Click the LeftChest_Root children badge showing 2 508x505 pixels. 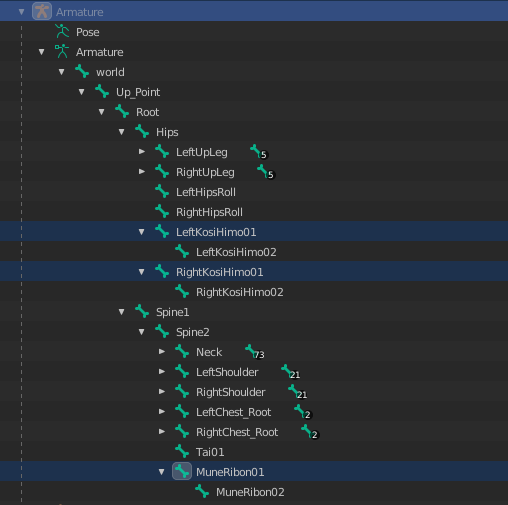[303, 412]
